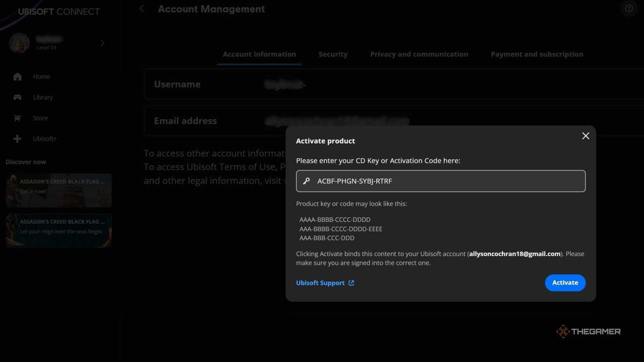
Task: Click example key 'AAA-BBBB-CCCC-DDDD-EEEE'
Action: click(341, 229)
